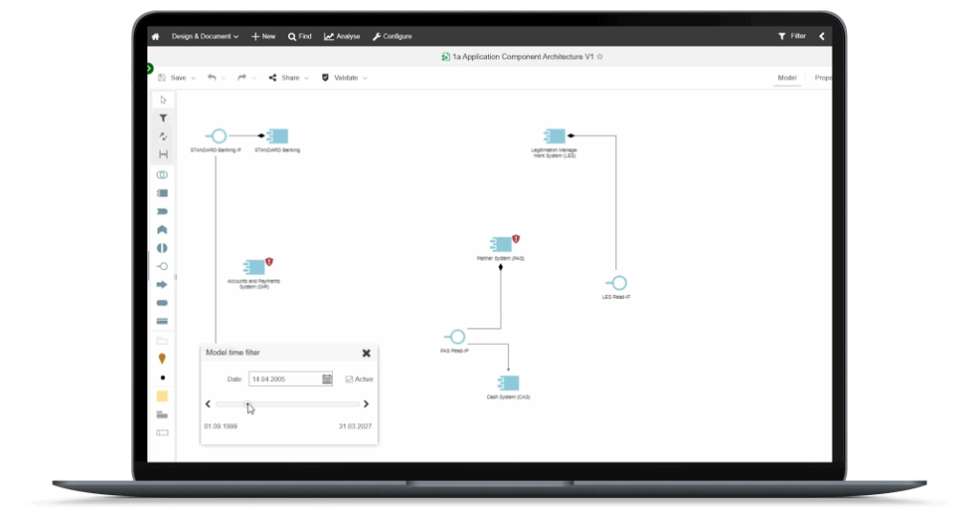The height and width of the screenshot is (519, 980).
Task: Select the arrow shape in the palette
Action: click(x=162, y=284)
